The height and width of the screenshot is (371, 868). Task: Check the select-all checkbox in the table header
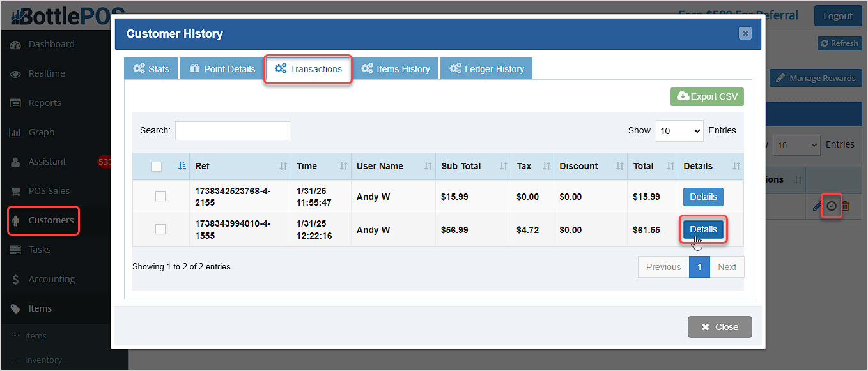point(157,165)
